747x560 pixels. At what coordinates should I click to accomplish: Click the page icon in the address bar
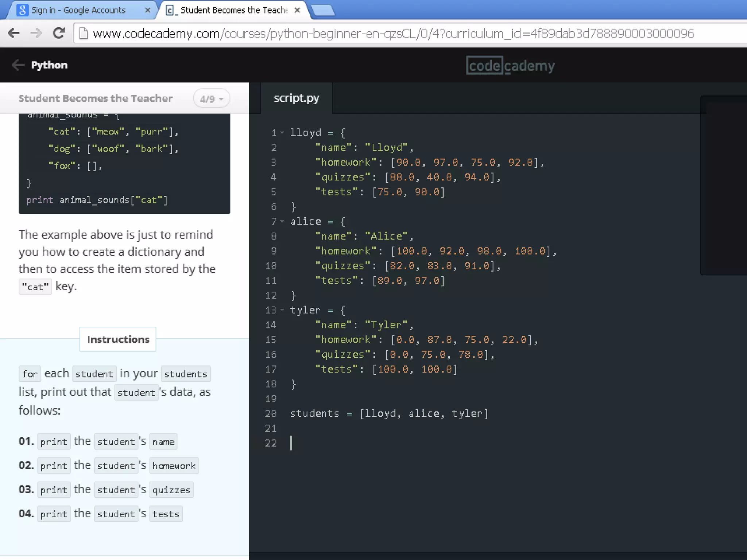click(84, 34)
